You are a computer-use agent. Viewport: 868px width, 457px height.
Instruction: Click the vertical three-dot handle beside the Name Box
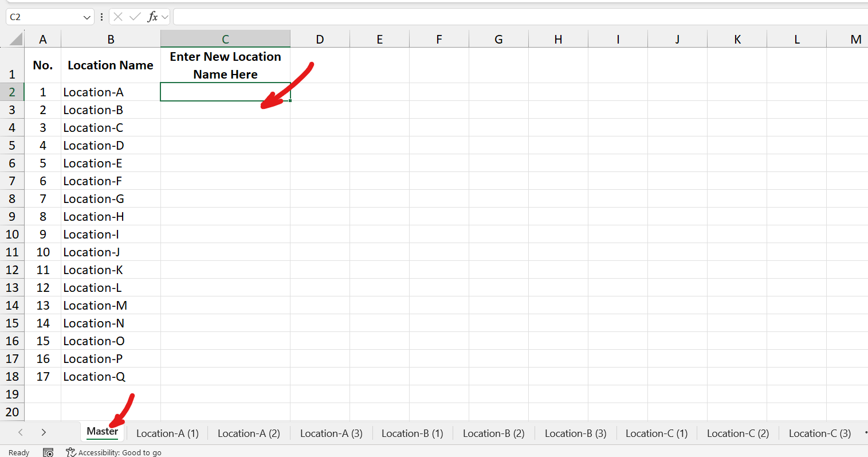tap(101, 17)
